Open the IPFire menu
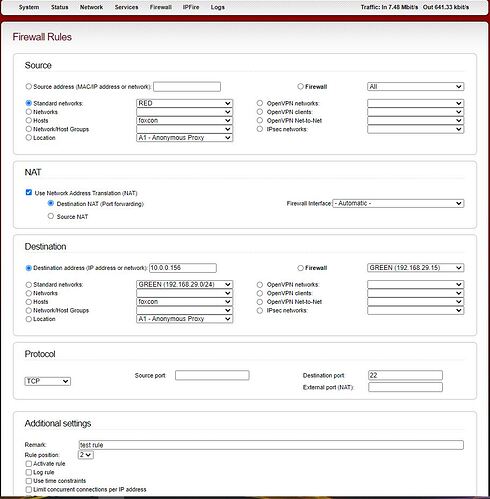The image size is (490, 499). click(x=191, y=7)
